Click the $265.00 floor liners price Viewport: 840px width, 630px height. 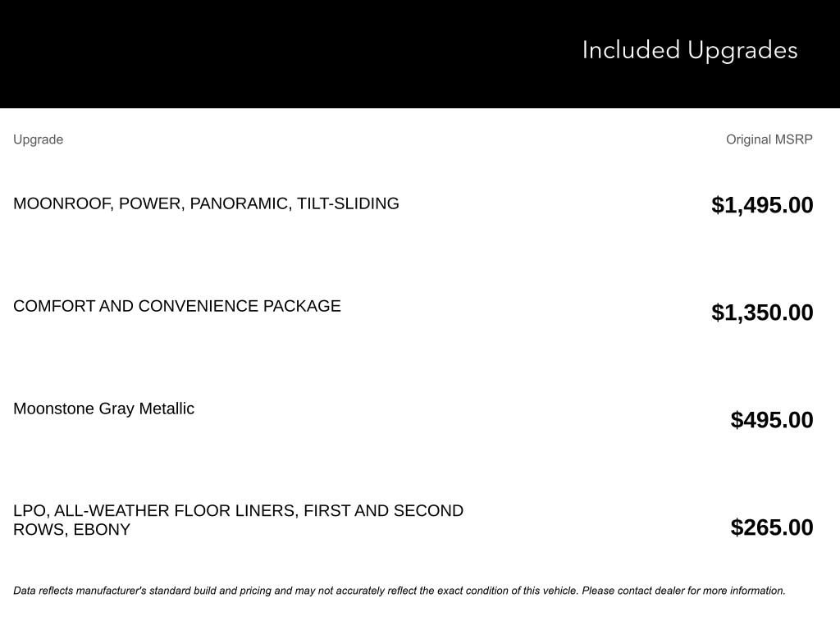[772, 527]
